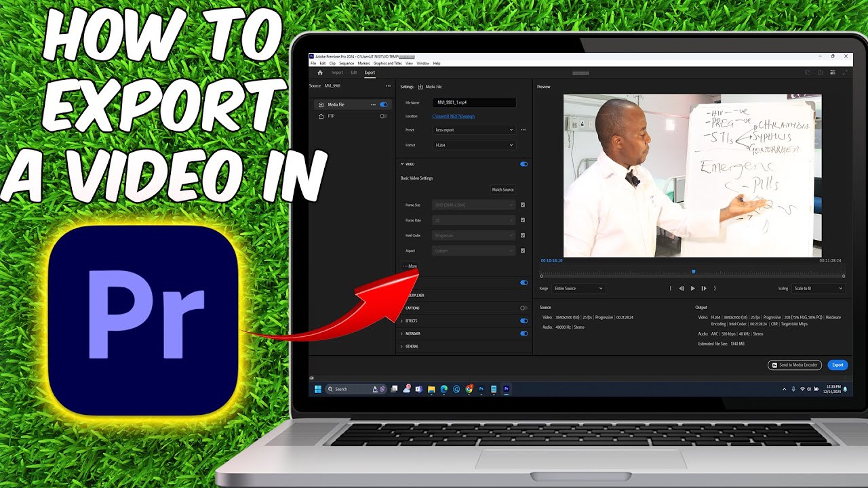
Task: Toggle the EFFECTS section switch
Action: click(524, 321)
